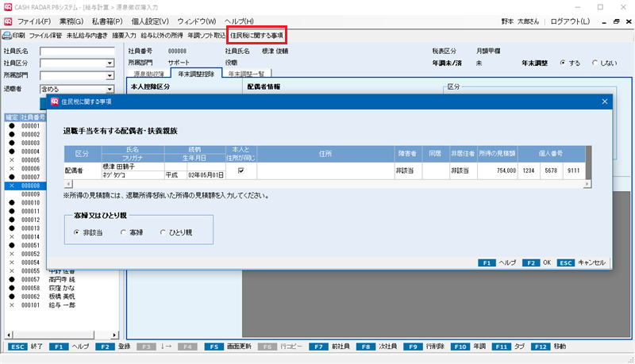
Task: Click F10 年調 in the bottom bar
Action: 468,347
